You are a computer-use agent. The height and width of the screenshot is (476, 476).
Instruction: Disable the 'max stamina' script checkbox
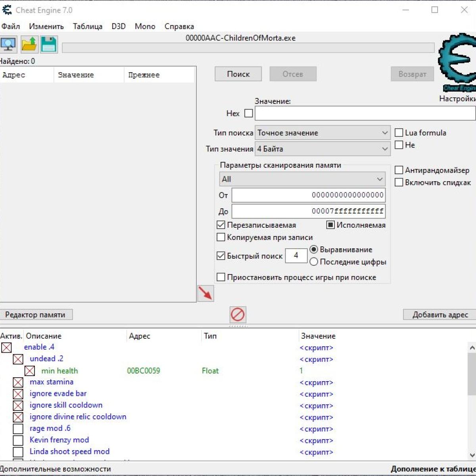click(18, 382)
